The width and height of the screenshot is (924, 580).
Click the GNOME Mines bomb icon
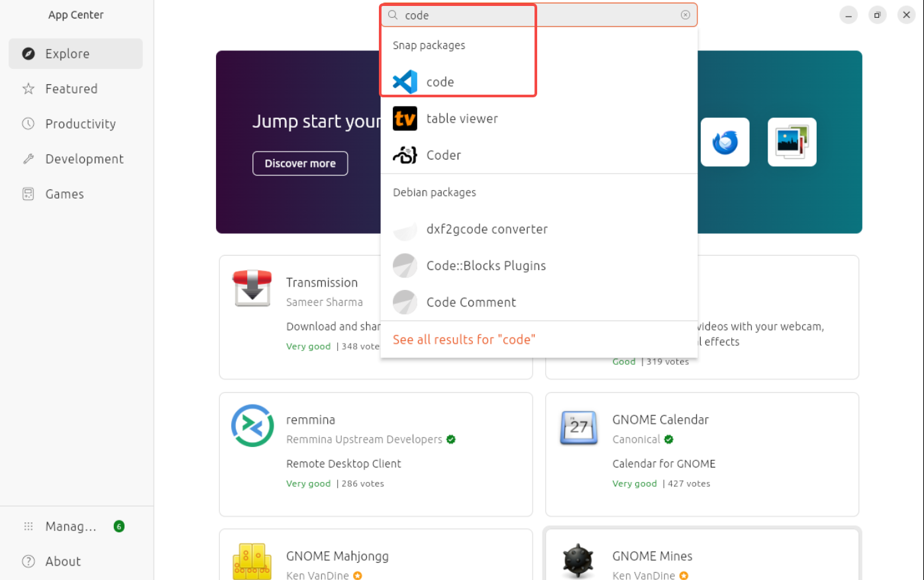pyautogui.click(x=578, y=561)
